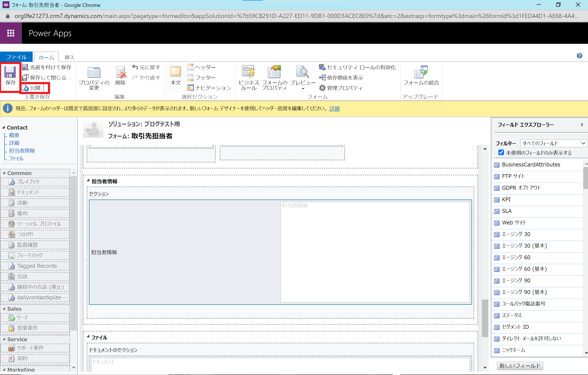Image resolution: width=588 pixels, height=375 pixels.
Task: Click the 新しいフィールド button
Action: click(520, 366)
